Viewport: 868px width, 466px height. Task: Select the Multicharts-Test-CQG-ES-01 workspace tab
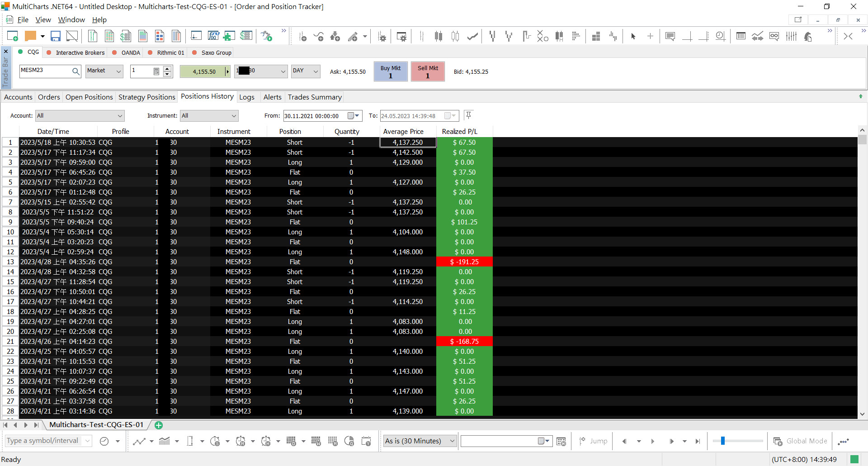(x=96, y=425)
